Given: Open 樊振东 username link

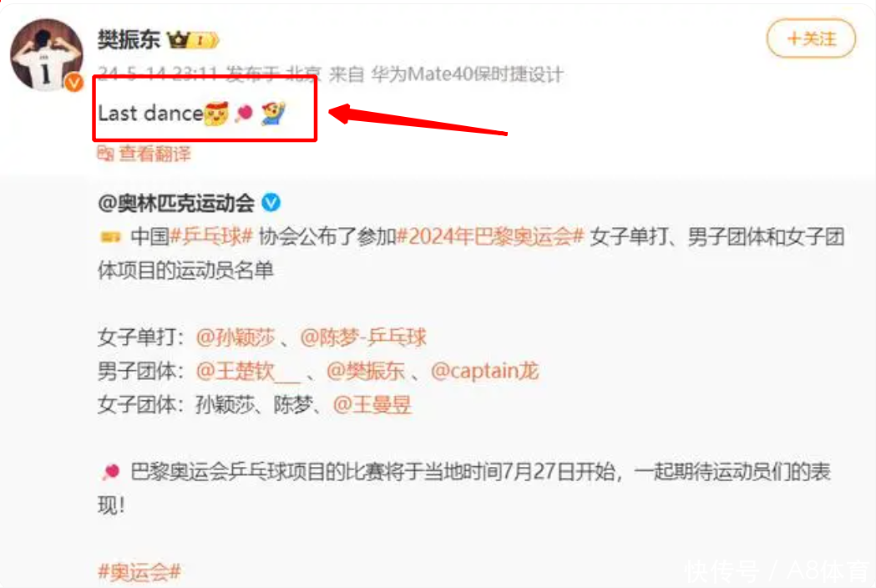Looking at the screenshot, I should 129,40.
